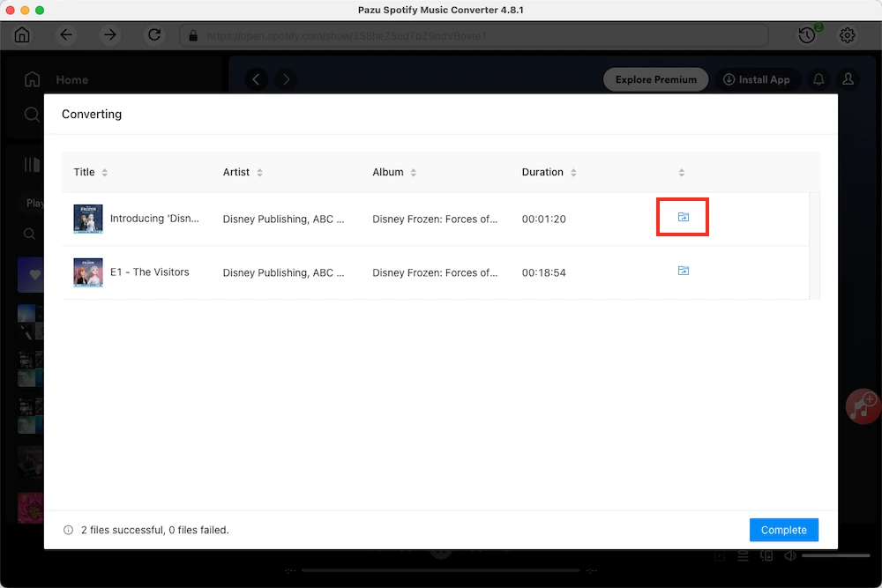This screenshot has width=882, height=588.
Task: Open output folder for E1 - The Visitors
Action: (683, 271)
